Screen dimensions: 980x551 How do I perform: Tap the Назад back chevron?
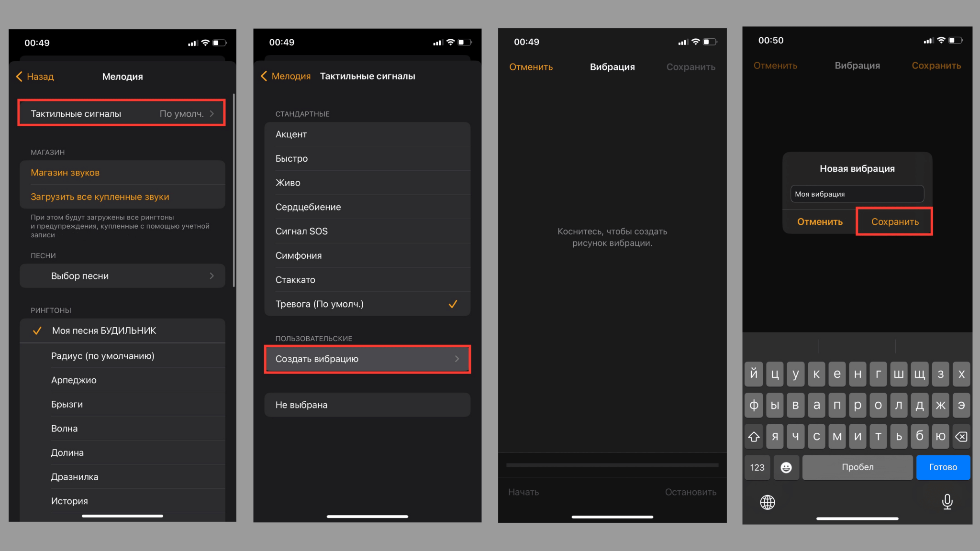coord(20,77)
